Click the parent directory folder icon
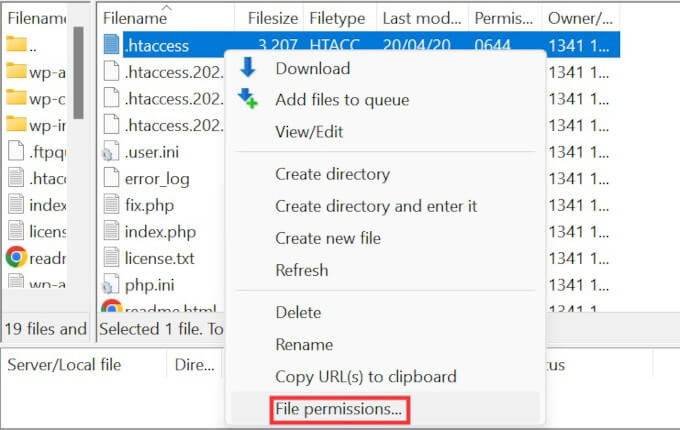 tap(16, 45)
